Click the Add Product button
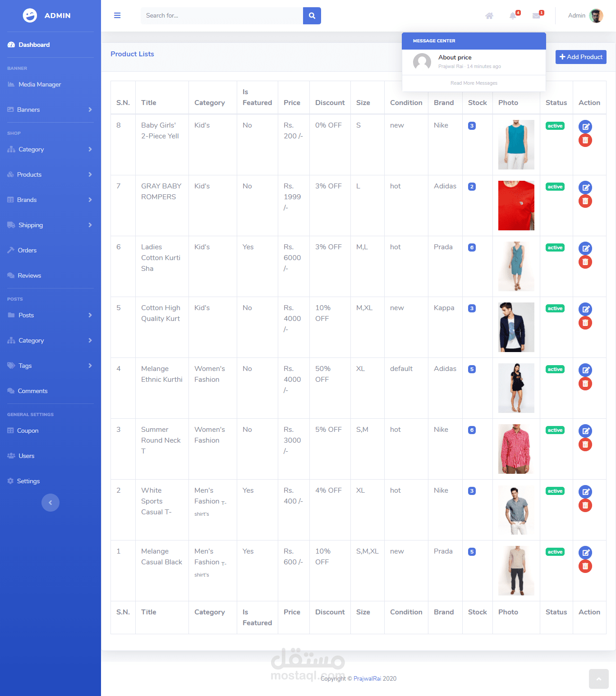The height and width of the screenshot is (696, 616). click(581, 57)
